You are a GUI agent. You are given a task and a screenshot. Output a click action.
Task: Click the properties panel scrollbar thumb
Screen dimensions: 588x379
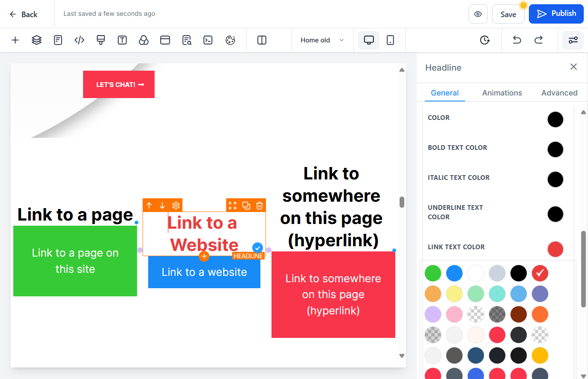583,269
